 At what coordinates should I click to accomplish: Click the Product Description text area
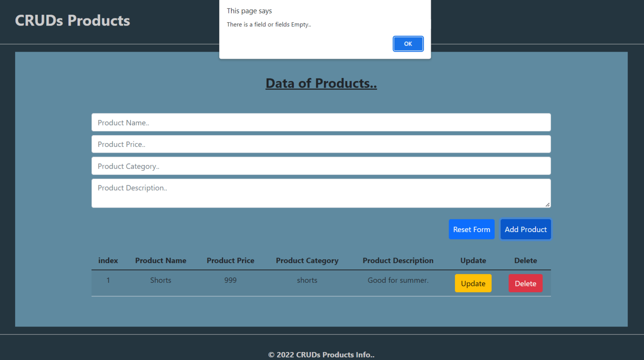321,193
